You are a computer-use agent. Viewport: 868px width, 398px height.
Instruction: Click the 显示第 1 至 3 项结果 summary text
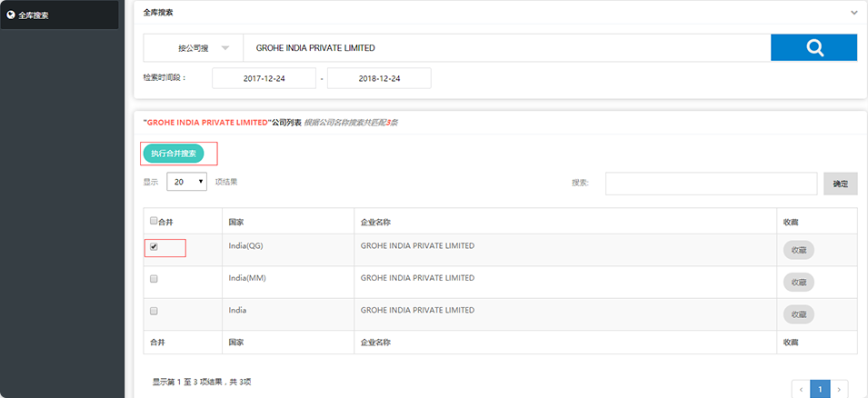pyautogui.click(x=202, y=382)
